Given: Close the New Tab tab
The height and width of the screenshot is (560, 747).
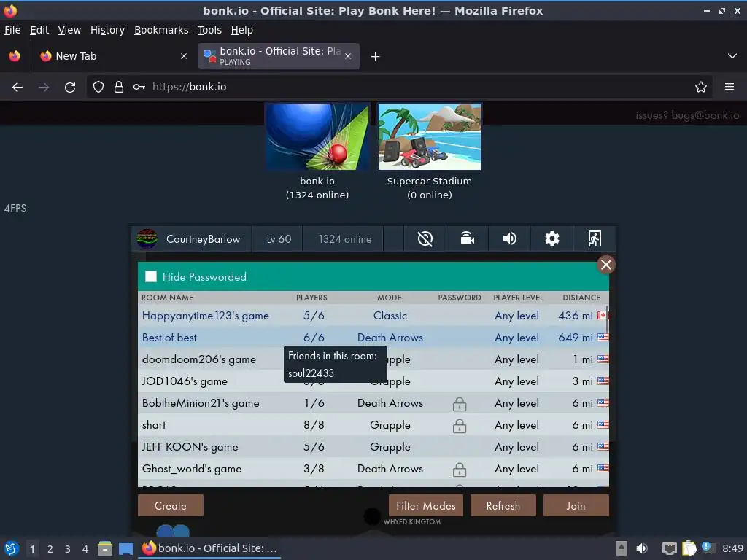Looking at the screenshot, I should tap(184, 56).
